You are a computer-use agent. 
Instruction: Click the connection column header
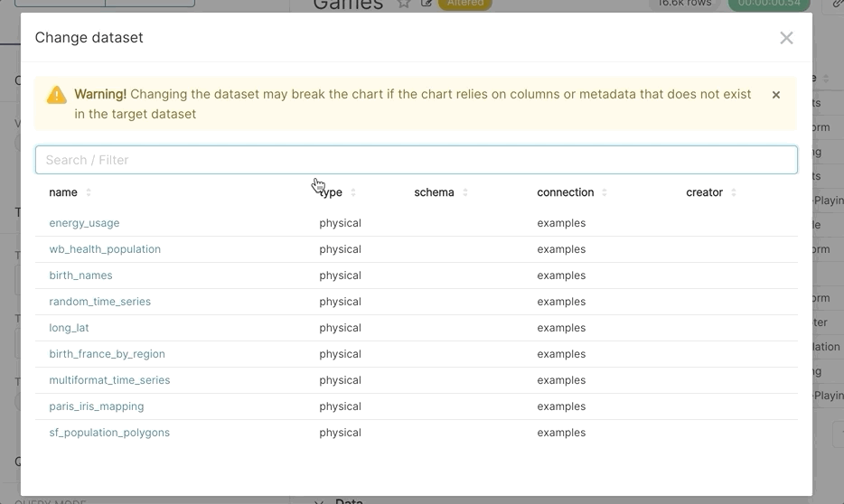coord(565,192)
